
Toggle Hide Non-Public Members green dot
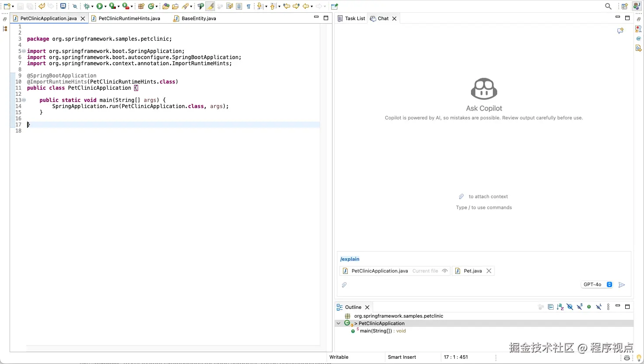pyautogui.click(x=589, y=307)
